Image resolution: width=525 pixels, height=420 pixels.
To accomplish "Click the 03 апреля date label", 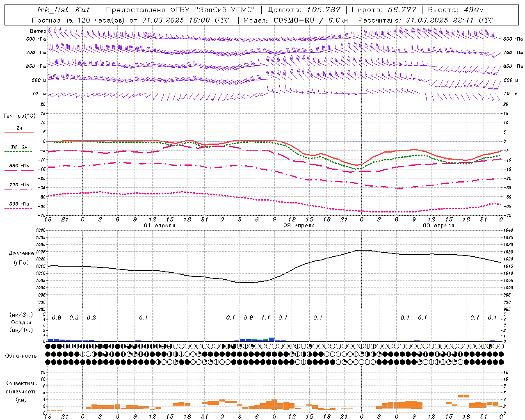I will [438, 226].
